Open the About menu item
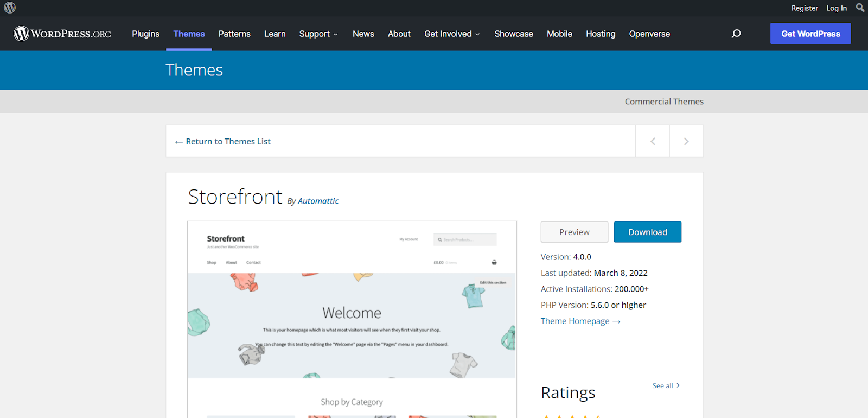868x418 pixels. click(399, 34)
